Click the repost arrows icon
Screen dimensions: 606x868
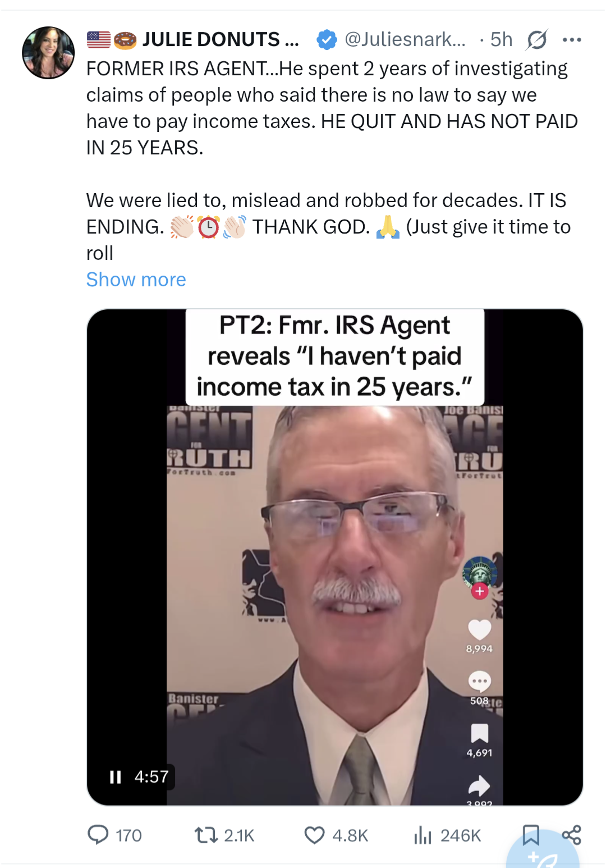[x=206, y=835]
